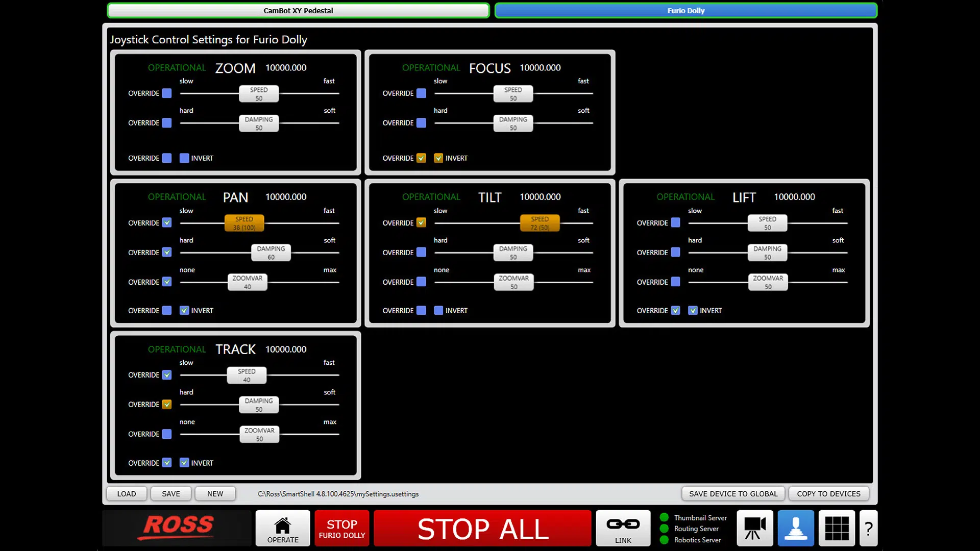Uncheck TILT speed override checkbox
Screen dimensions: 980x551
point(421,223)
